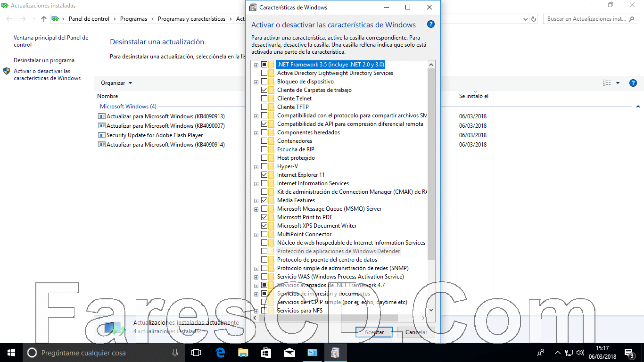Launch Microsoft Edge from taskbar
The height and width of the screenshot is (362, 644).
220,353
